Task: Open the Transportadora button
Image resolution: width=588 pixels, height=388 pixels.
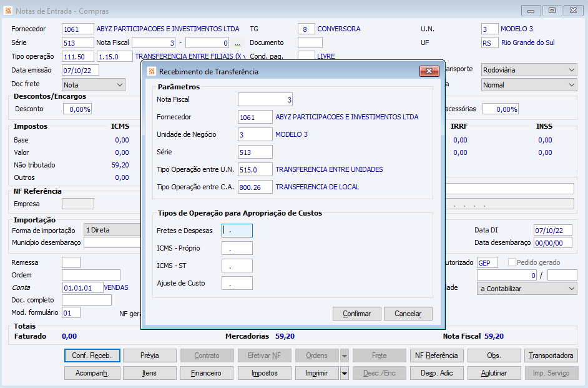Action: pos(551,356)
